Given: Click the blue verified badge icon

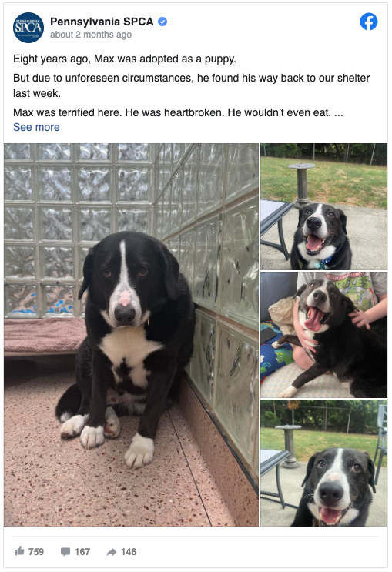Looking at the screenshot, I should tap(162, 22).
